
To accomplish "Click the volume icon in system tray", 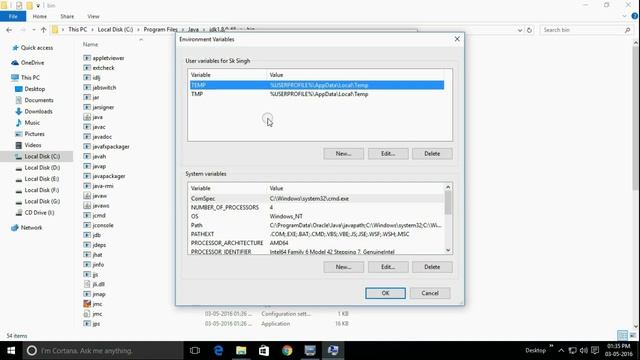I will pyautogui.click(x=584, y=351).
